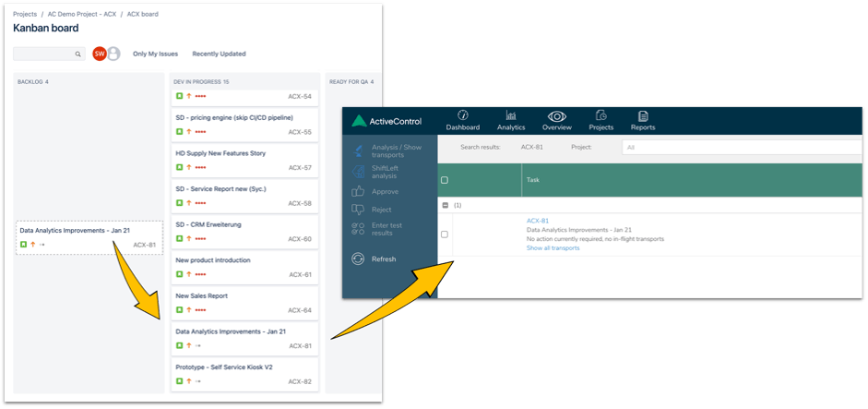
Task: Click issue key ACX-57
Action: [300, 168]
